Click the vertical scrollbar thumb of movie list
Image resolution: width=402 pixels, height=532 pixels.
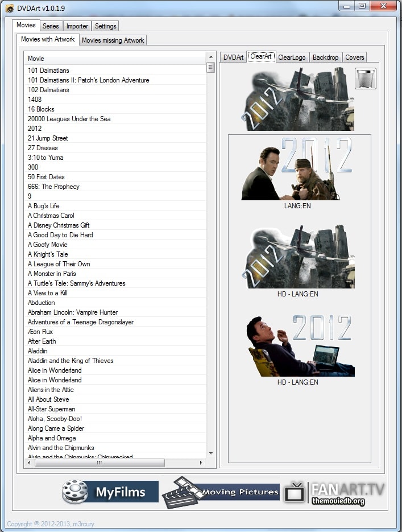(211, 68)
